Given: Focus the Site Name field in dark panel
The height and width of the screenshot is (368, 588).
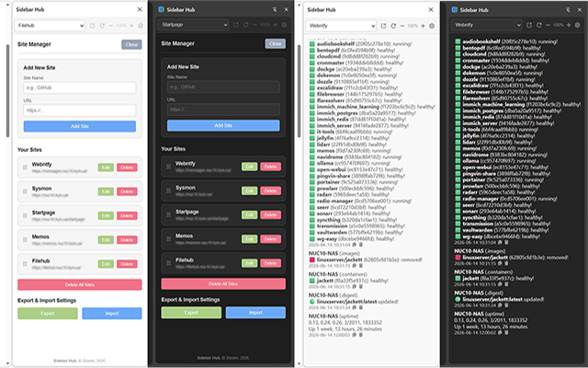Looking at the screenshot, I should click(223, 86).
